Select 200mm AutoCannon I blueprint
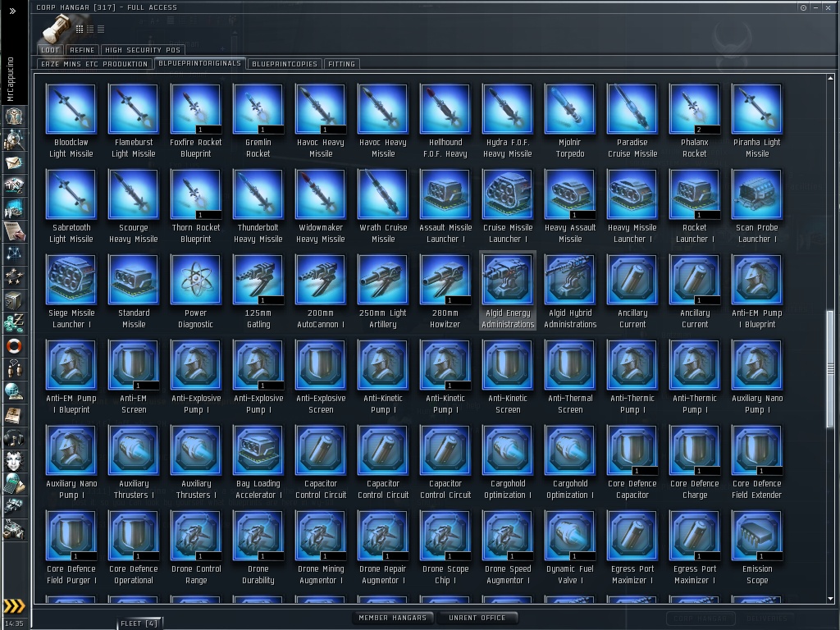This screenshot has height=630, width=840. pyautogui.click(x=321, y=292)
